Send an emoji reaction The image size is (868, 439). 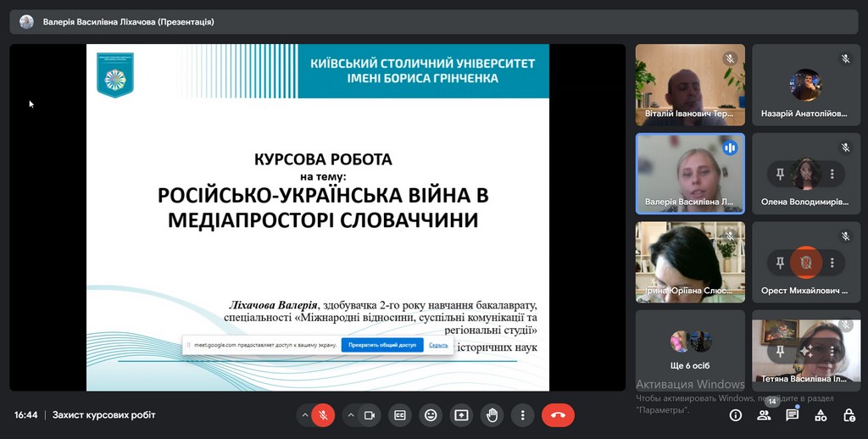(x=431, y=415)
